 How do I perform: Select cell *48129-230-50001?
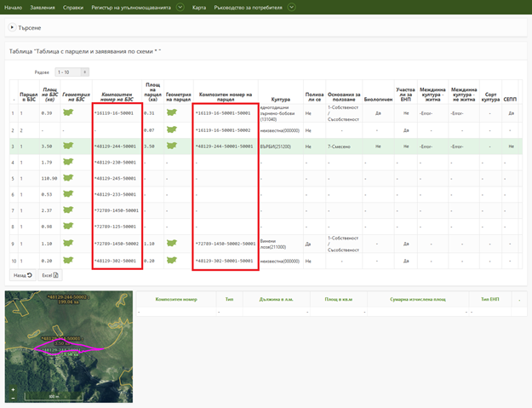click(x=115, y=162)
